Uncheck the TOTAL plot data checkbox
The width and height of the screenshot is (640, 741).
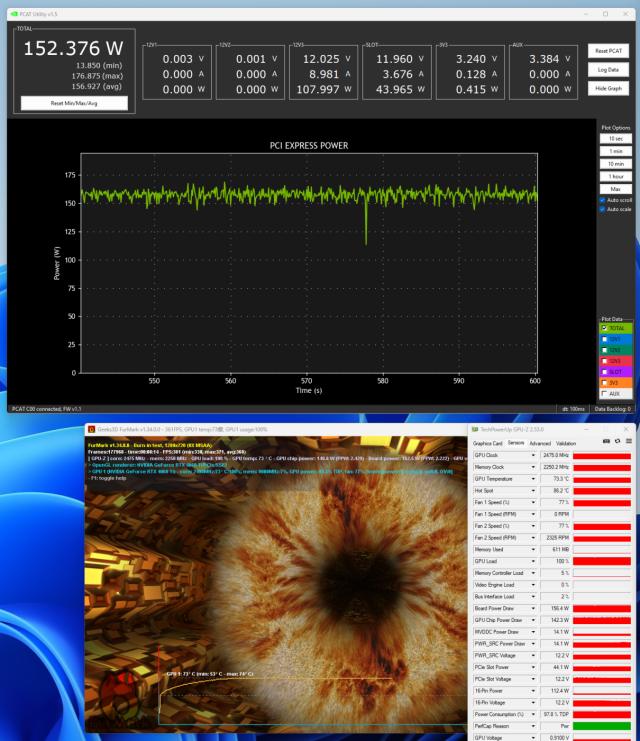[x=603, y=328]
